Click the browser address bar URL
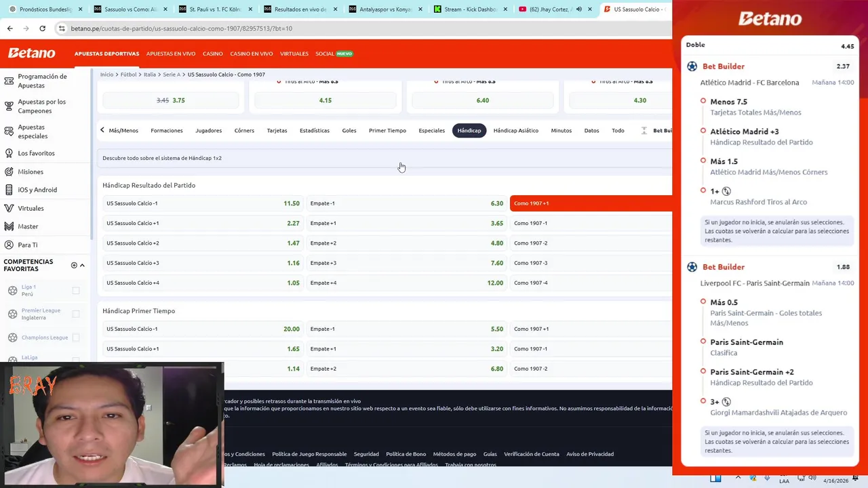The height and width of the screenshot is (488, 868). [182, 28]
